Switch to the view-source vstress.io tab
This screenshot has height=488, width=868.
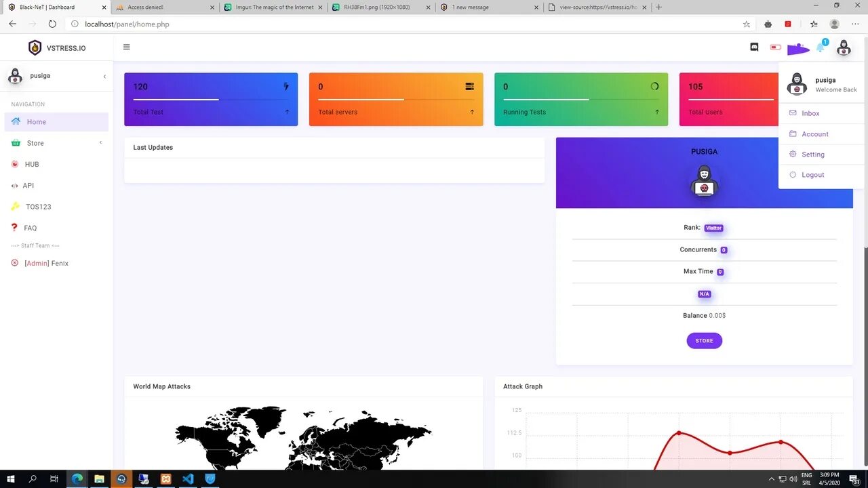(597, 7)
